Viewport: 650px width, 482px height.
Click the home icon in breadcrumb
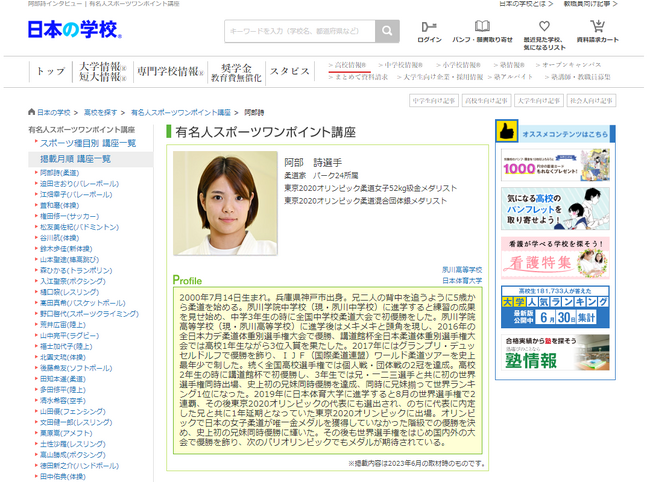click(31, 113)
